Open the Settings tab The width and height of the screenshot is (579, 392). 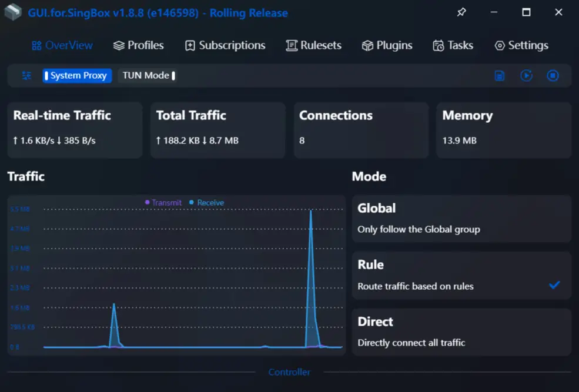(x=521, y=45)
